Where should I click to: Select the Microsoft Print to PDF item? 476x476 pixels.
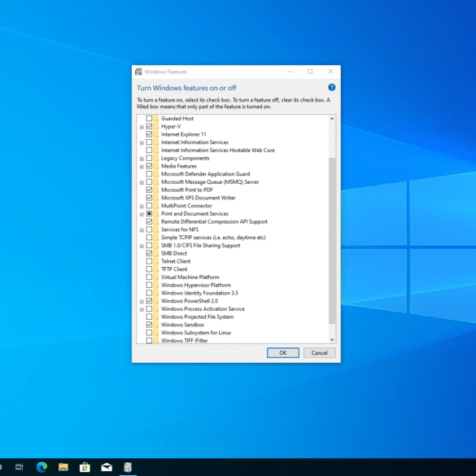click(x=186, y=190)
